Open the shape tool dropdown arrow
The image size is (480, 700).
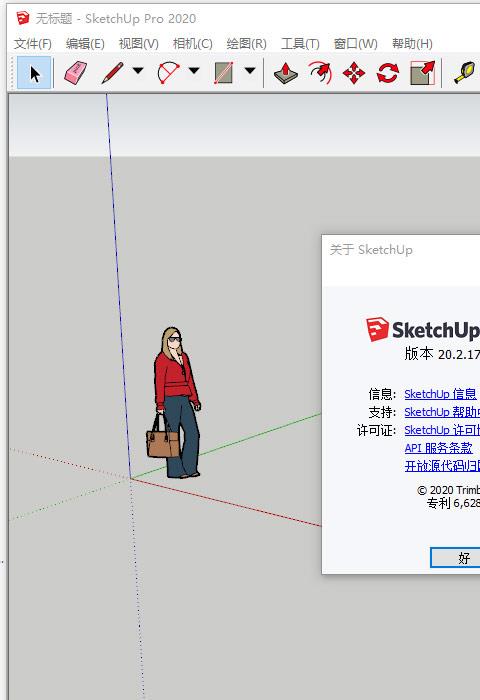[250, 71]
